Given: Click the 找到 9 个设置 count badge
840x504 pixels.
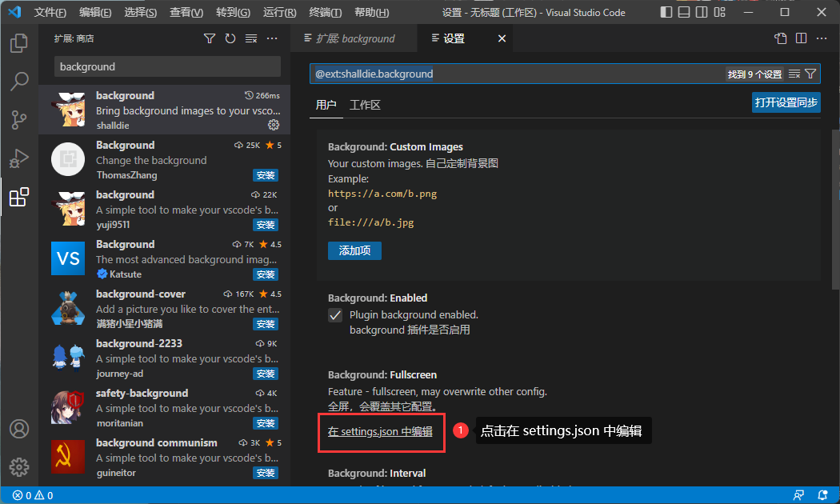Looking at the screenshot, I should pos(755,74).
